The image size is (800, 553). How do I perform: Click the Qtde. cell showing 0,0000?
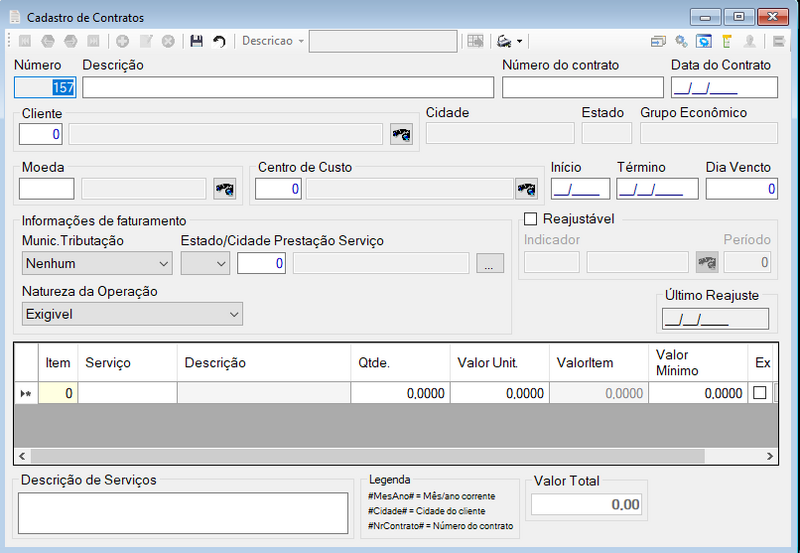click(x=401, y=393)
